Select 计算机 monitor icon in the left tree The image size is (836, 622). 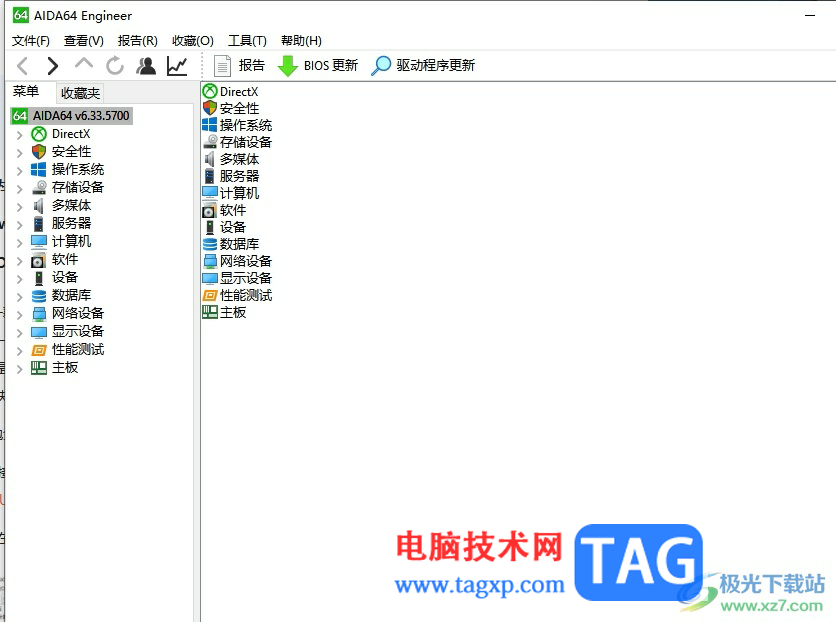(x=39, y=241)
